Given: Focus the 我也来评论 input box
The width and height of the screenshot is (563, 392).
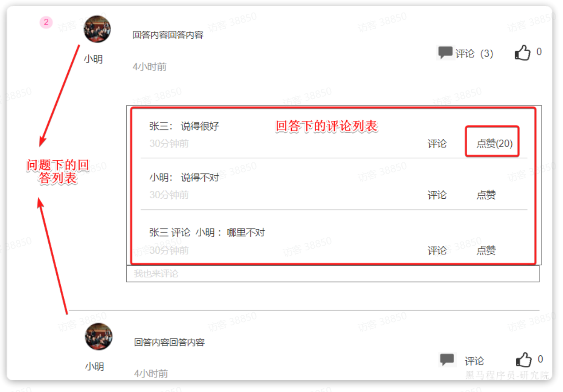Looking at the screenshot, I should tap(333, 274).
